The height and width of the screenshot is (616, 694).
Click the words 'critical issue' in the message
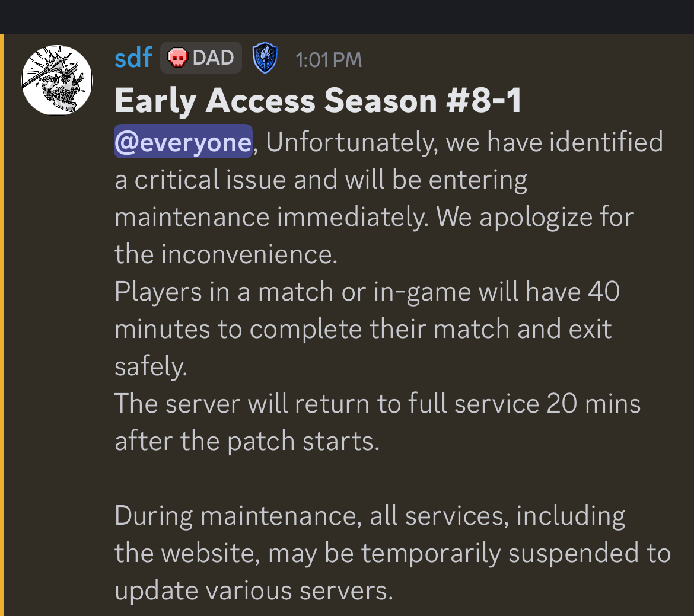210,180
